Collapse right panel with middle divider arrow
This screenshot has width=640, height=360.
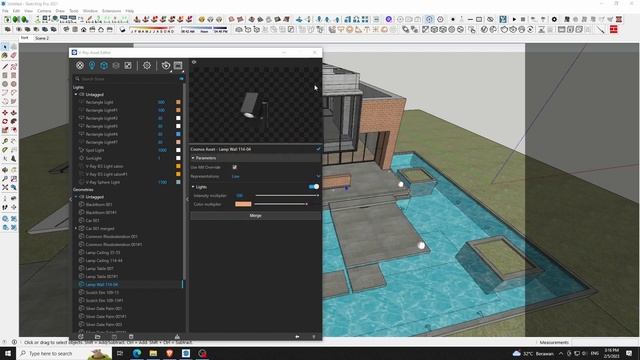pyautogui.click(x=187, y=199)
